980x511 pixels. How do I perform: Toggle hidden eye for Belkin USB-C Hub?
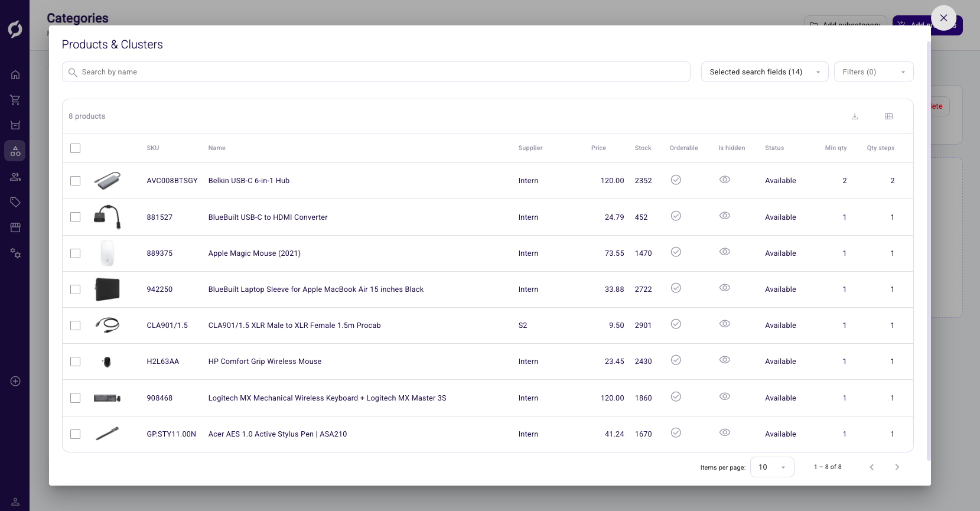(x=725, y=180)
